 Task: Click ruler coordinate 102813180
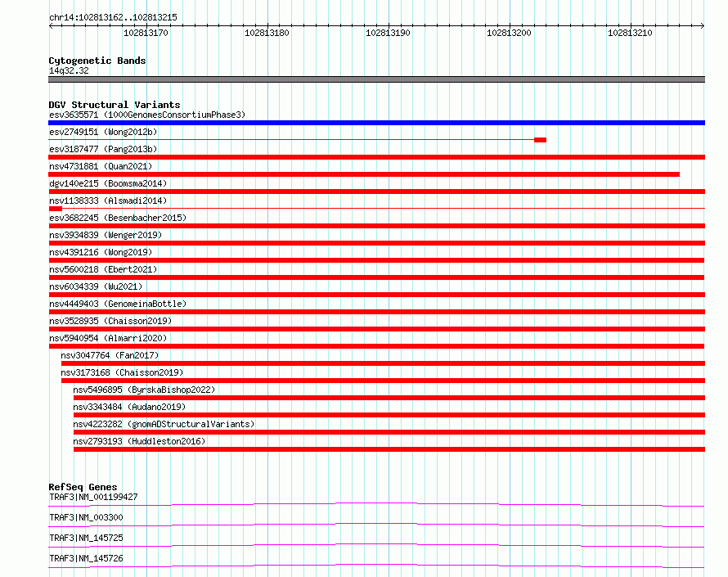267,33
